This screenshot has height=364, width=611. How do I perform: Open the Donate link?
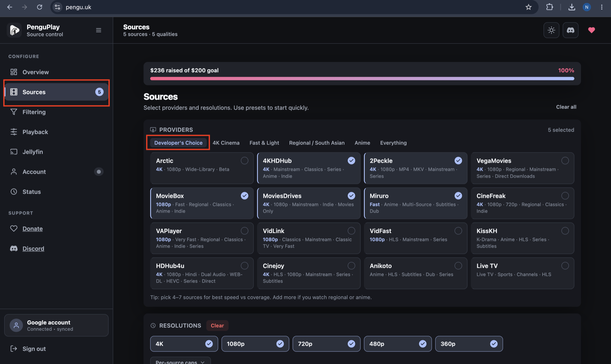[33, 229]
